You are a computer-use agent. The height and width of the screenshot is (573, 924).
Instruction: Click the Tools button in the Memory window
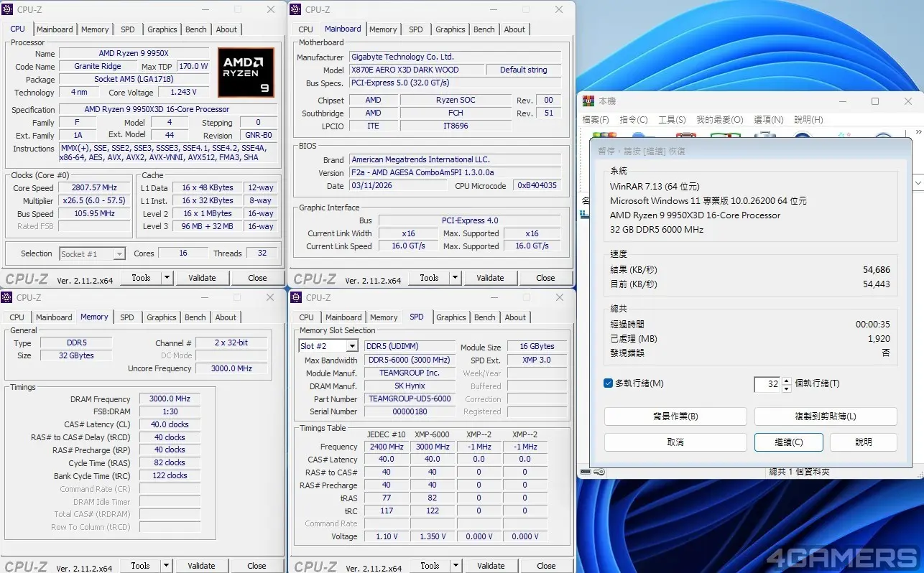[x=140, y=566]
